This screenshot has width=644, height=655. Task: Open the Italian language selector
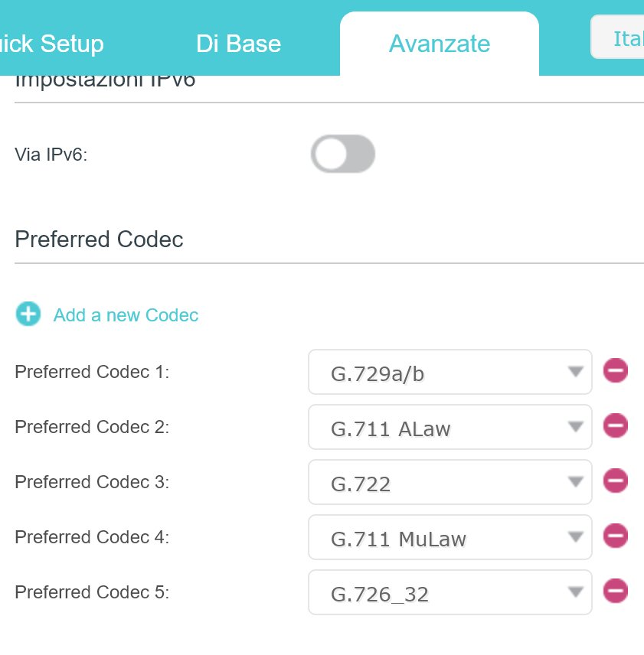click(x=618, y=37)
